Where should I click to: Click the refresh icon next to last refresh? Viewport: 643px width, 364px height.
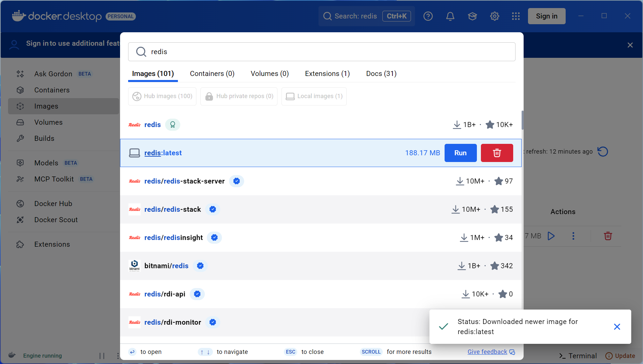(603, 152)
